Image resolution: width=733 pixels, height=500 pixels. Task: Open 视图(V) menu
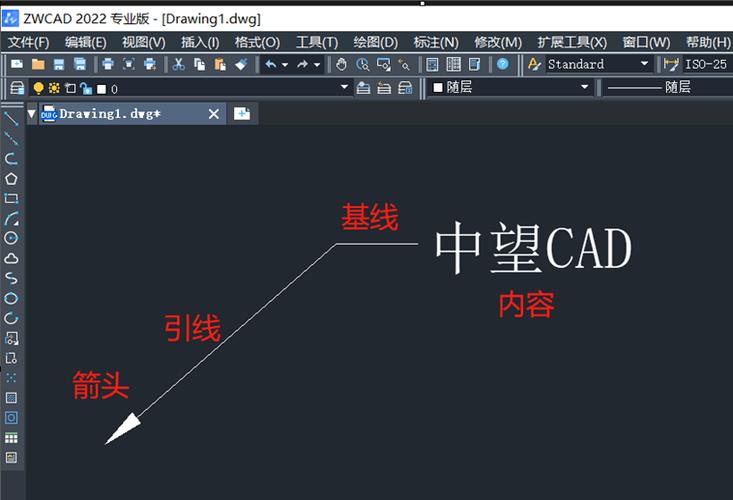pos(144,43)
